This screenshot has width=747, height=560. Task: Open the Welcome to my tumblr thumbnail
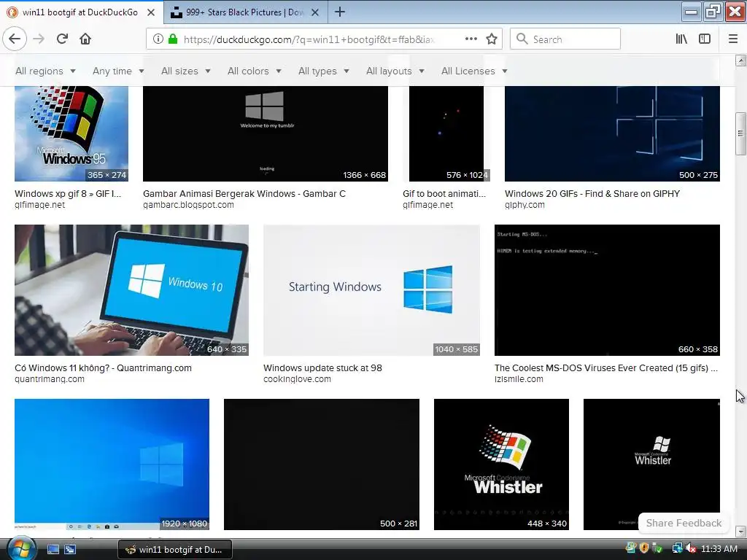coord(266,133)
